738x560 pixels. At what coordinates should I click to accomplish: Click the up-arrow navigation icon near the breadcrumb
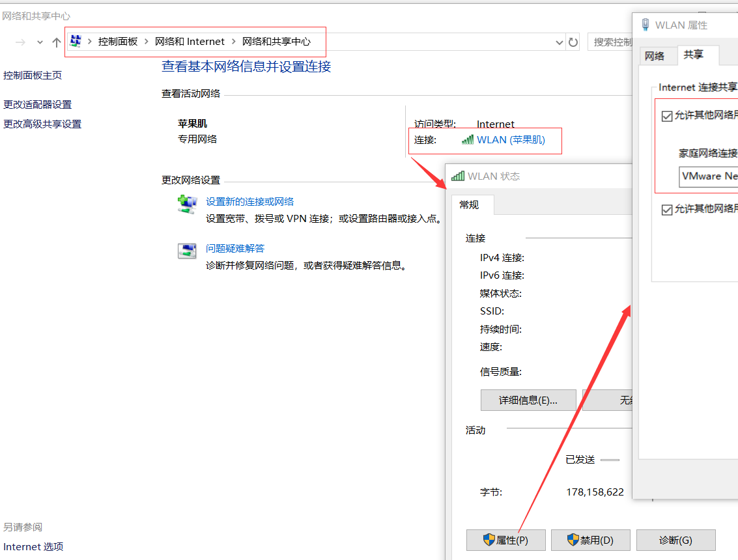[x=57, y=41]
